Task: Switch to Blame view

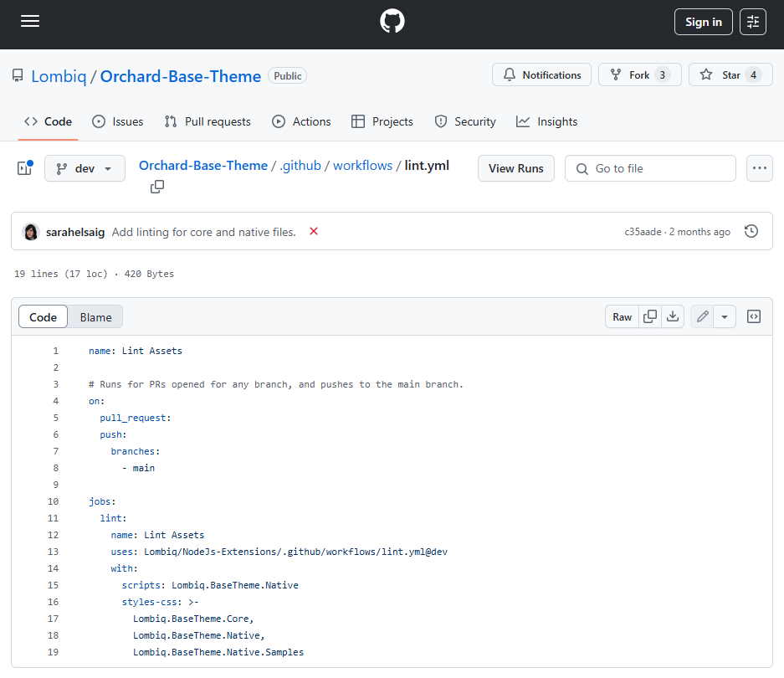Action: click(x=95, y=316)
